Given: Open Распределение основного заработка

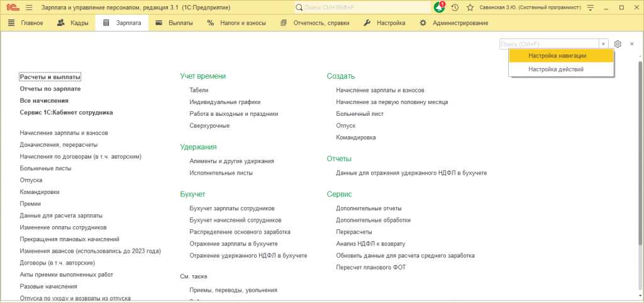Looking at the screenshot, I should pos(240,232).
